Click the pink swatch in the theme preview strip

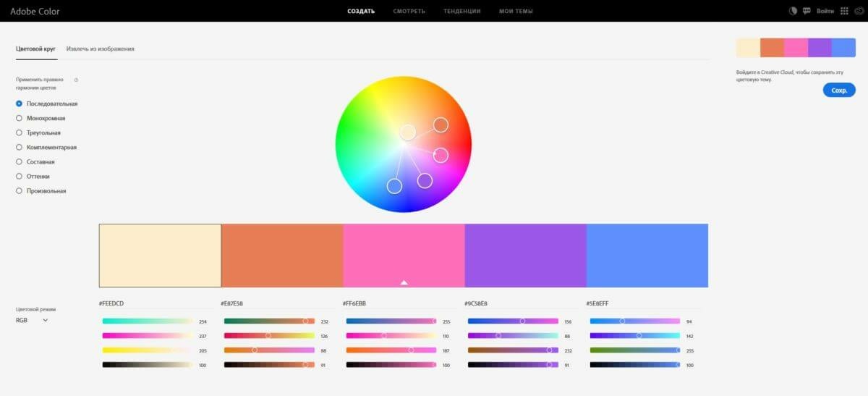click(x=796, y=47)
